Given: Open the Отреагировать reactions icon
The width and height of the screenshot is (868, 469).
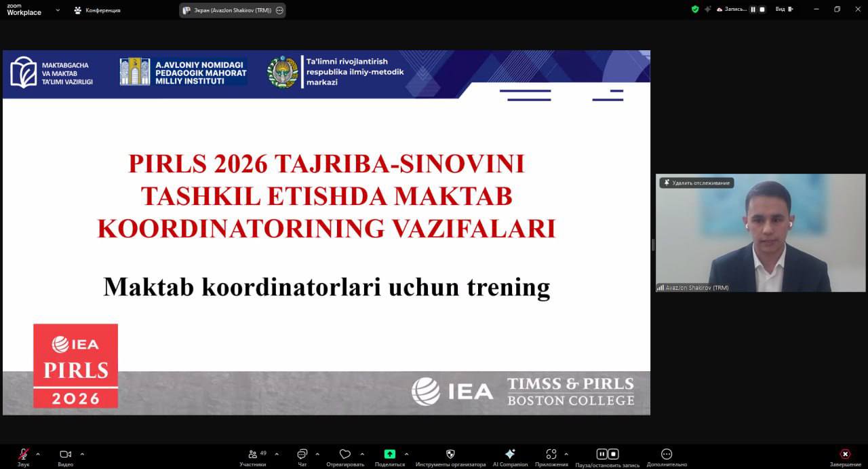Looking at the screenshot, I should pos(344,454).
